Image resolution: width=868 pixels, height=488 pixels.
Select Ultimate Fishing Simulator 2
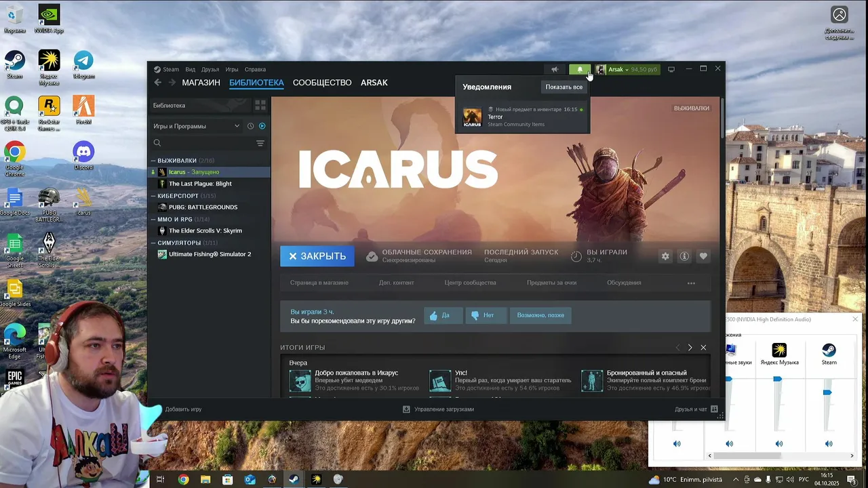click(x=209, y=254)
